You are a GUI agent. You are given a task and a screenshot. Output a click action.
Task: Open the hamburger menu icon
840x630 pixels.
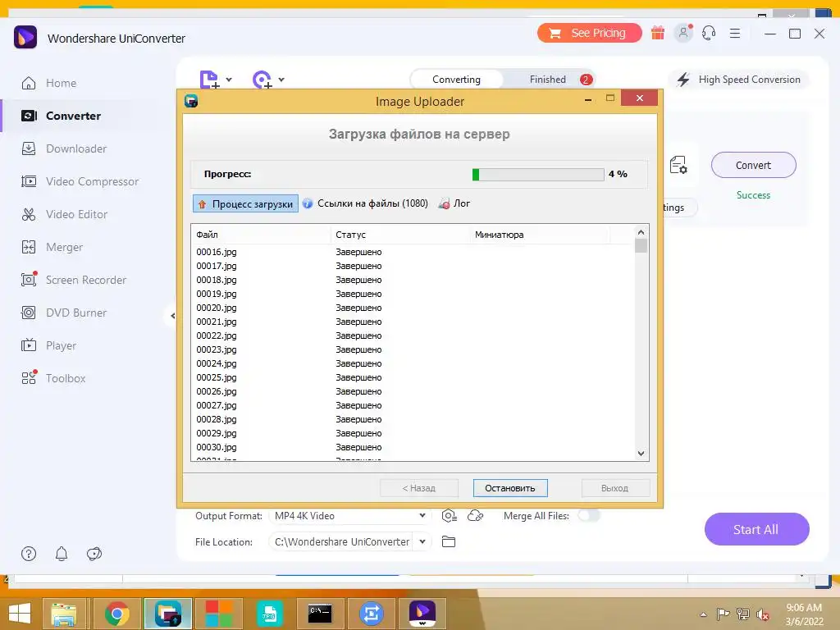pyautogui.click(x=735, y=33)
